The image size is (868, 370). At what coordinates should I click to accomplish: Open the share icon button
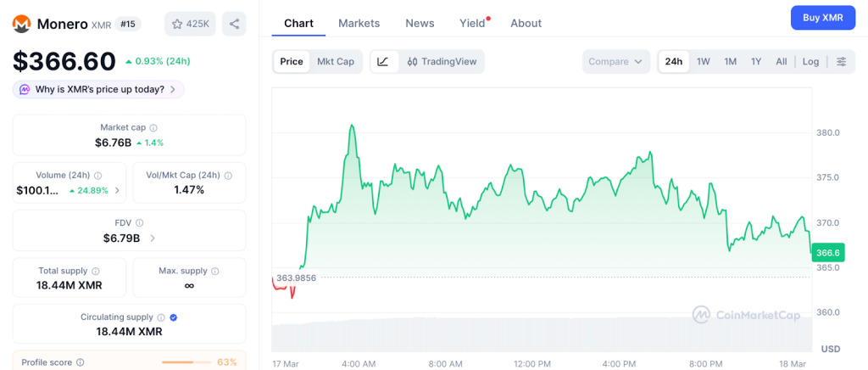coord(234,24)
